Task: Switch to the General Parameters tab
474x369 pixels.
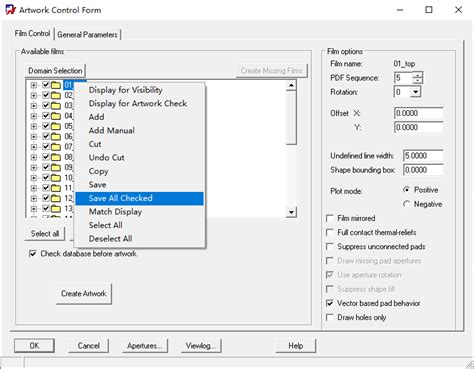Action: click(x=87, y=35)
